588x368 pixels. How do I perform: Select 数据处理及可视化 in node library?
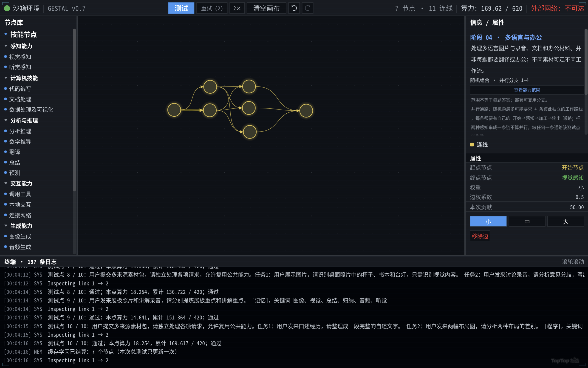click(x=31, y=109)
